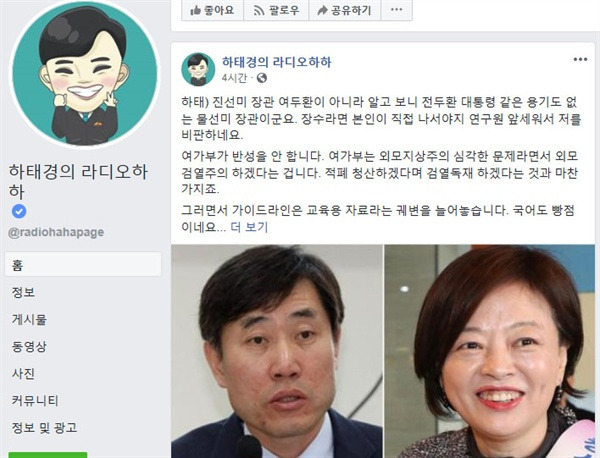
Task: Open the page actions three-dot menu
Action: [x=396, y=10]
